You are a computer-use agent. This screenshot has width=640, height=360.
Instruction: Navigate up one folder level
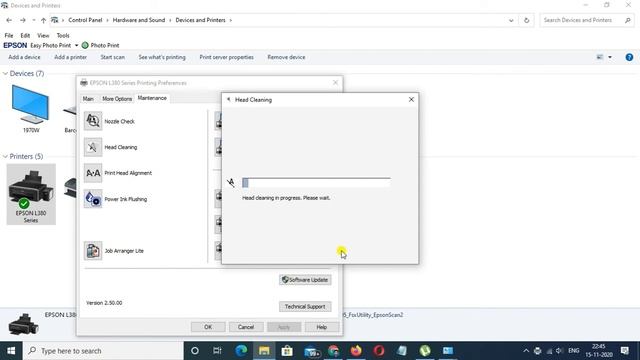(x=43, y=20)
